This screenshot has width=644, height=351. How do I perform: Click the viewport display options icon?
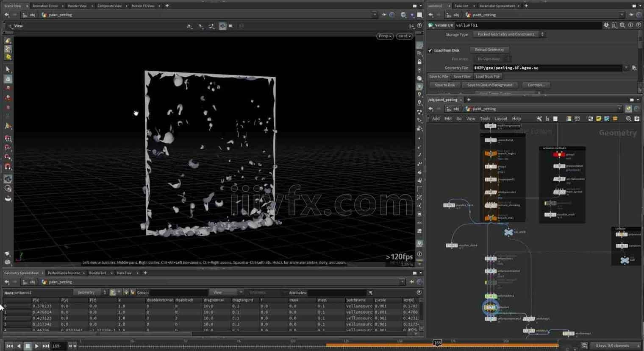[411, 26]
